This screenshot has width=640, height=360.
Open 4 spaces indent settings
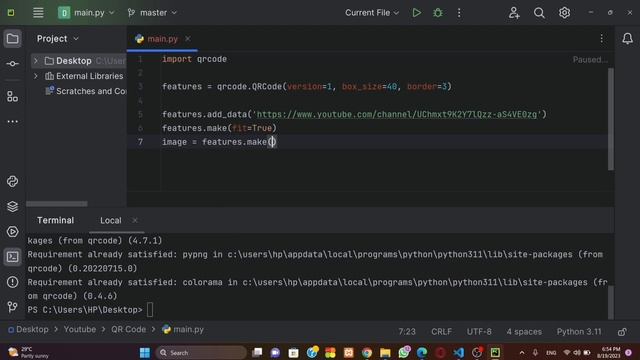coord(524,331)
